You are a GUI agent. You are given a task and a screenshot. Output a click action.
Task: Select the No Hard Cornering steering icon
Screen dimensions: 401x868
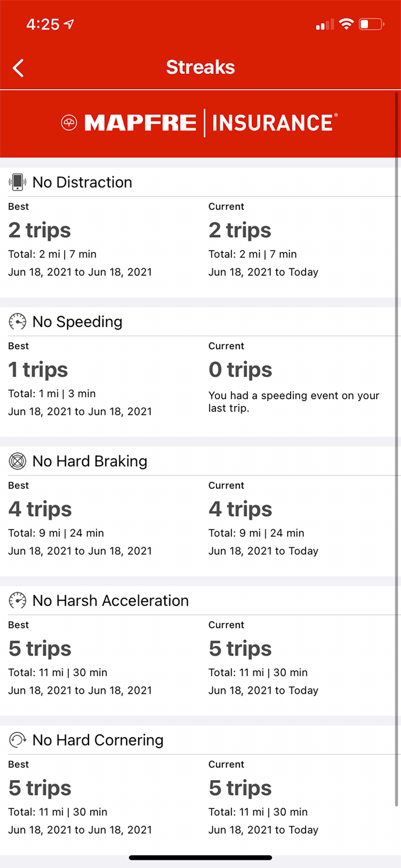(x=17, y=740)
